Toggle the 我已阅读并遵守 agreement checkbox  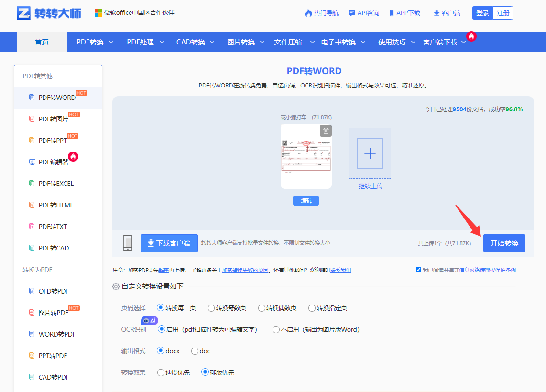(418, 270)
